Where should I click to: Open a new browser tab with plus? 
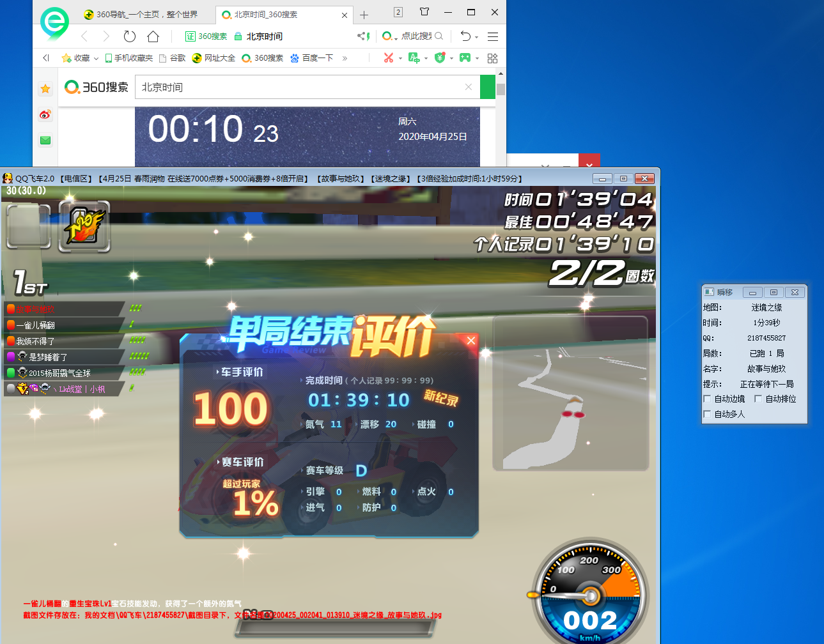364,15
